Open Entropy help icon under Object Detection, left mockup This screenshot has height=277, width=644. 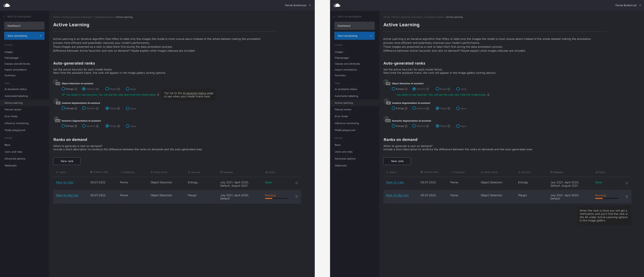point(76,89)
